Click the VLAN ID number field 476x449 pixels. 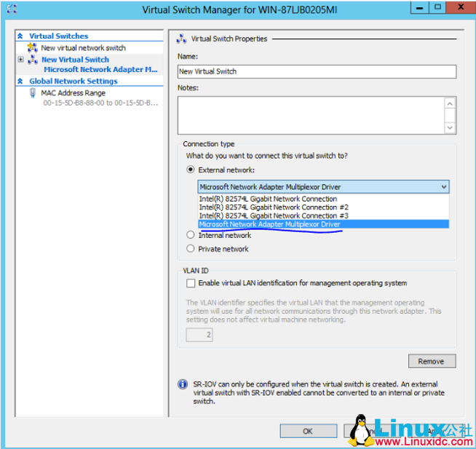(x=199, y=335)
